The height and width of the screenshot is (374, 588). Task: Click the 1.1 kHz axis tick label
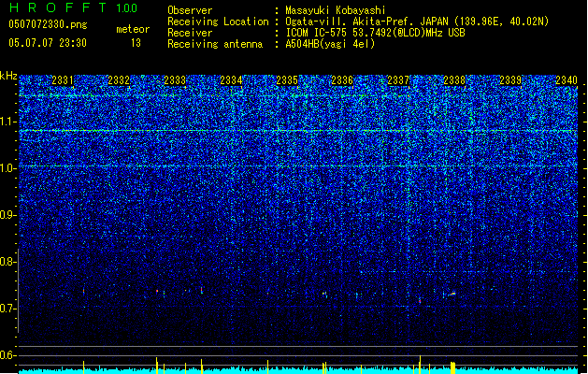tap(8, 122)
